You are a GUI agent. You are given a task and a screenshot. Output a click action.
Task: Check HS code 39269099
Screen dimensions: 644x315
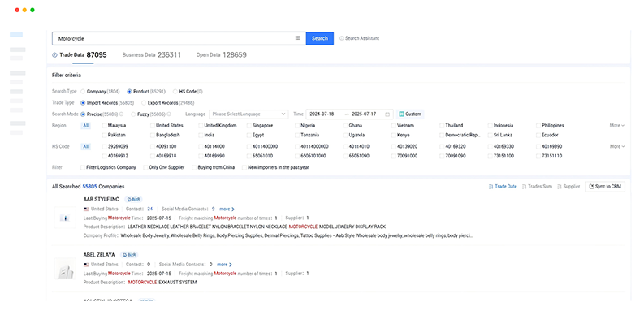click(104, 147)
